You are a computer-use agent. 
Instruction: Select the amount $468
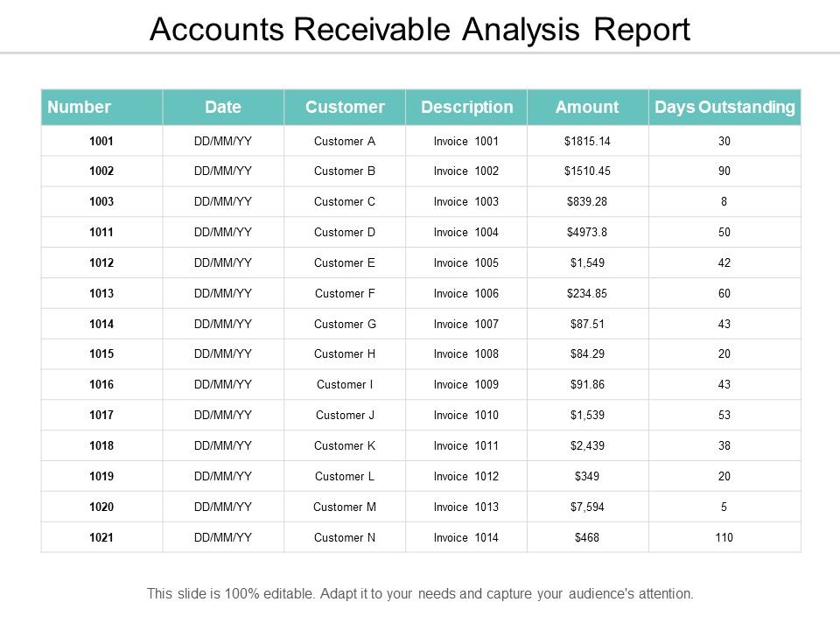[587, 536]
